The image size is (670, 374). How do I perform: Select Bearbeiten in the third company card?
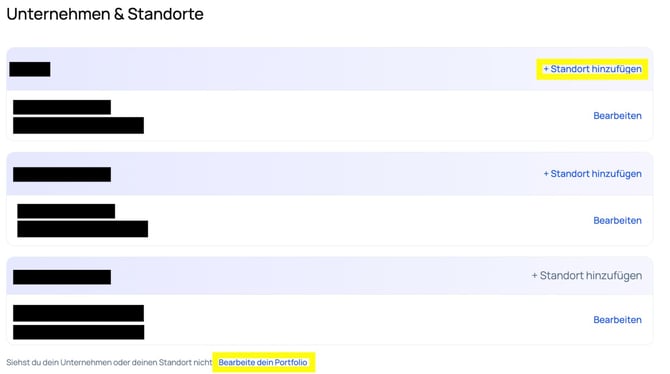coord(617,320)
